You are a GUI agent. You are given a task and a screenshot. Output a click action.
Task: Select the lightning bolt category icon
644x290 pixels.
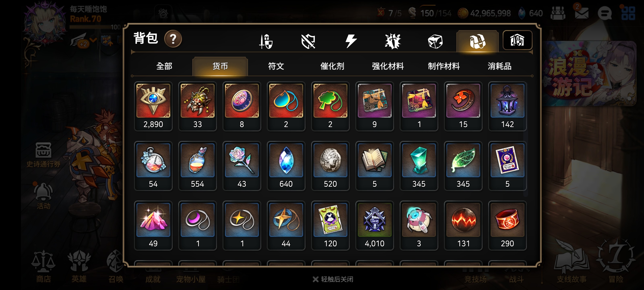pyautogui.click(x=351, y=41)
